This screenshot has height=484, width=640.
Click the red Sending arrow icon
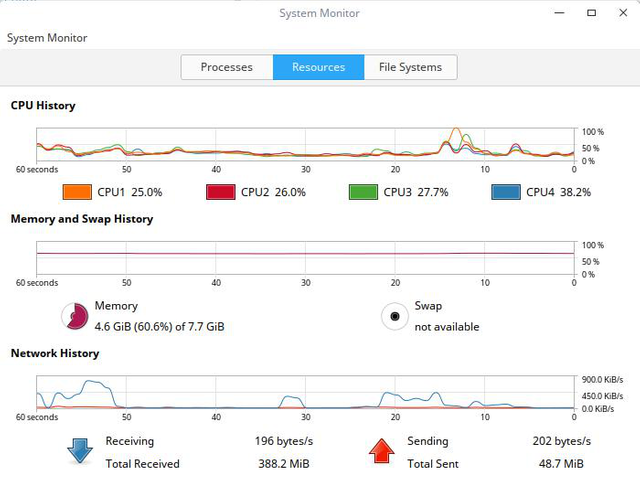(x=381, y=451)
